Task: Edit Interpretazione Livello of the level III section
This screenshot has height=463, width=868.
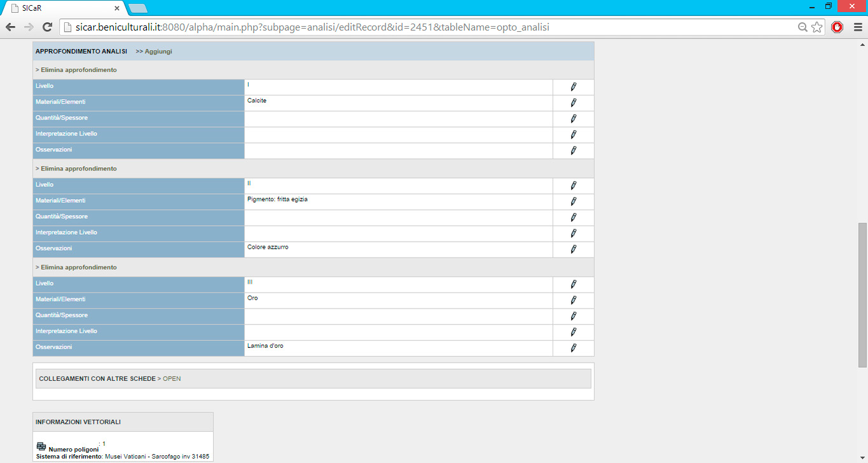Action: pyautogui.click(x=573, y=332)
